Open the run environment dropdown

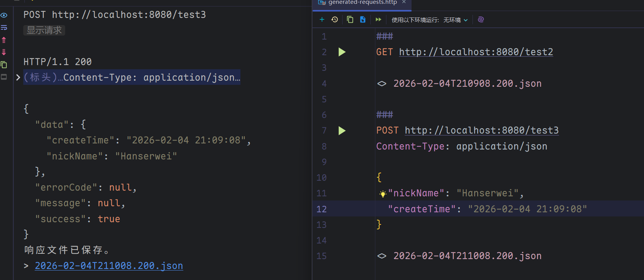click(455, 20)
